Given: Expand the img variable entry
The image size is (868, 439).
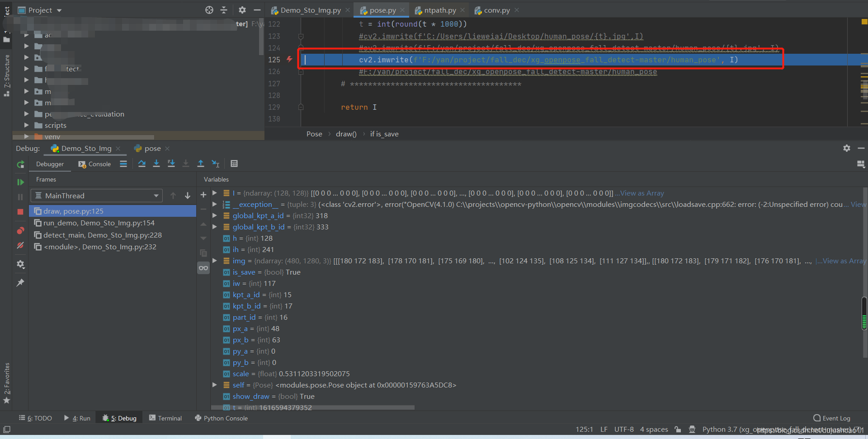Looking at the screenshot, I should click(x=214, y=261).
